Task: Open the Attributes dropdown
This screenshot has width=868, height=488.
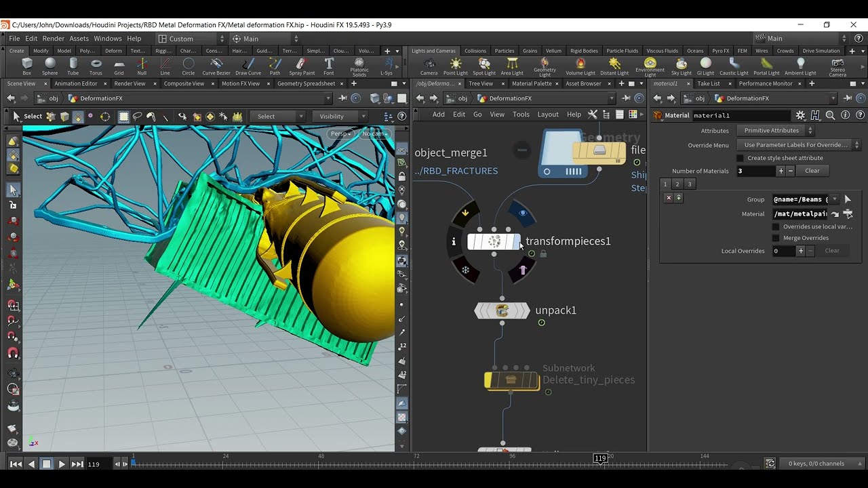Action: point(776,130)
